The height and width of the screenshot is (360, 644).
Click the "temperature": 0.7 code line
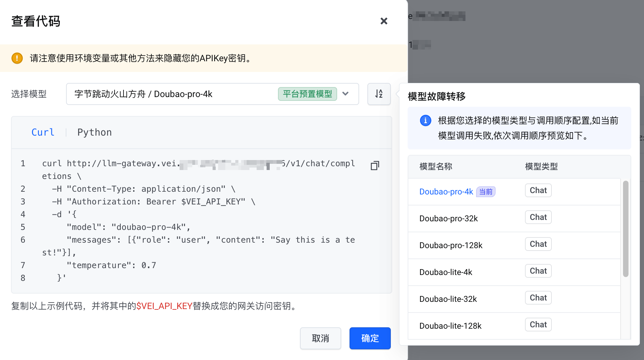coord(111,265)
